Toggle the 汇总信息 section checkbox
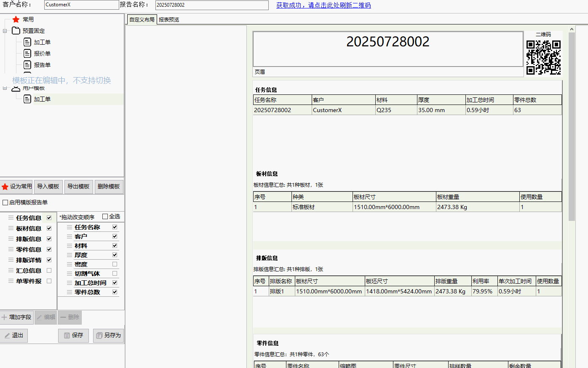This screenshot has width=588, height=368. pyautogui.click(x=49, y=271)
